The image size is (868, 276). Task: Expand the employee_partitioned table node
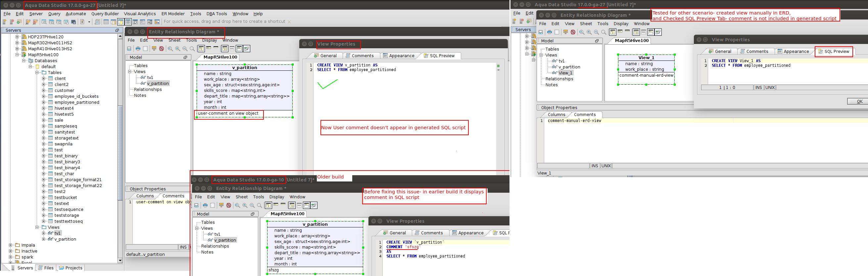(x=43, y=102)
